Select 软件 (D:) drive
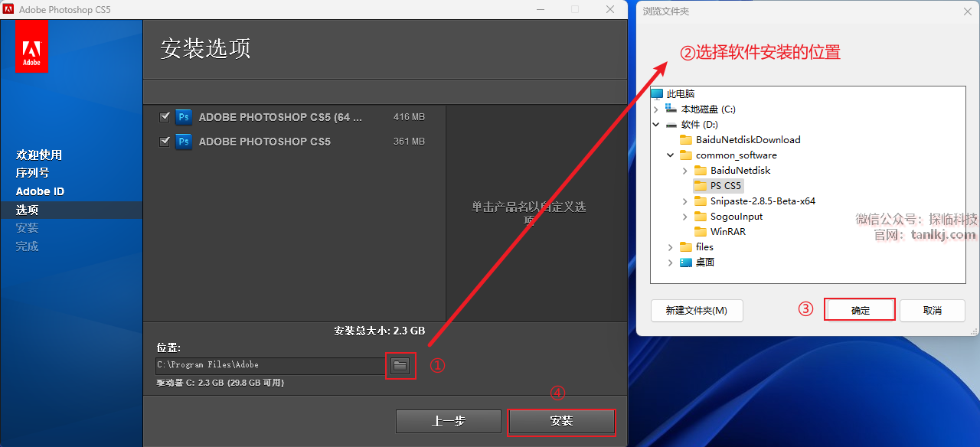This screenshot has width=980, height=447. click(x=699, y=124)
